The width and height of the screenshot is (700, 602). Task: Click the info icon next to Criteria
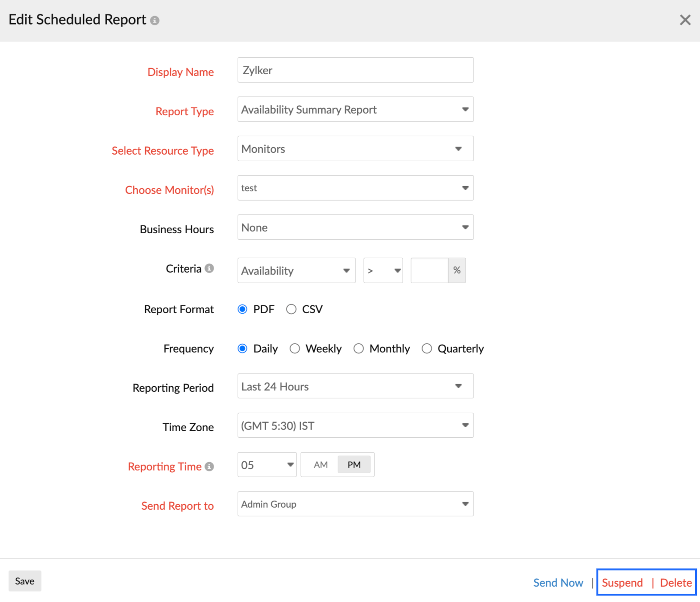[210, 268]
